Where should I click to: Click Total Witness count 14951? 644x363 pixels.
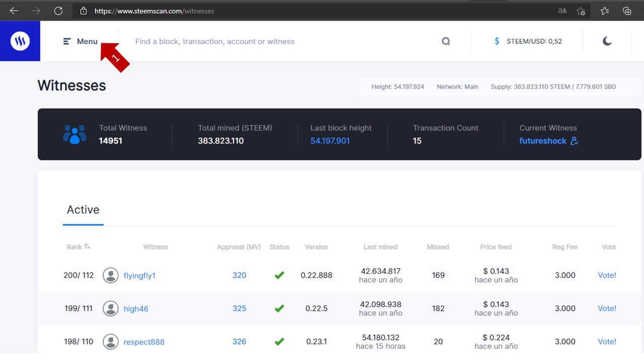tap(111, 141)
